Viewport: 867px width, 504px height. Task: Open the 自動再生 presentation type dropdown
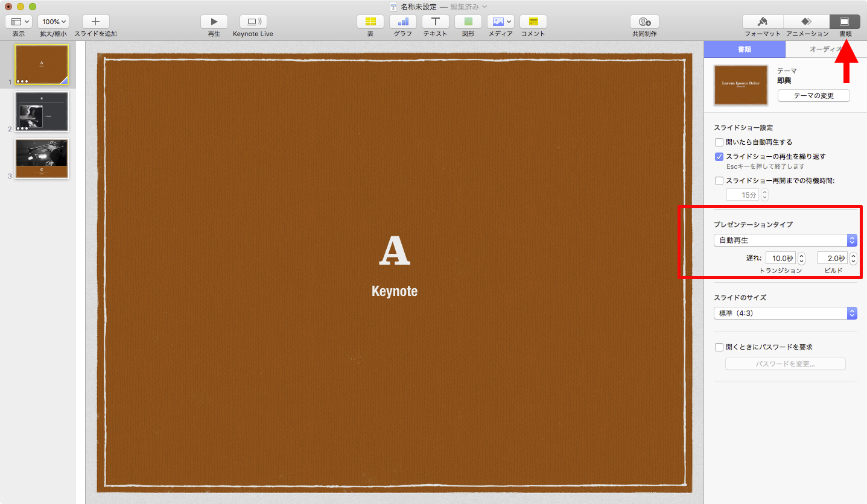click(785, 240)
